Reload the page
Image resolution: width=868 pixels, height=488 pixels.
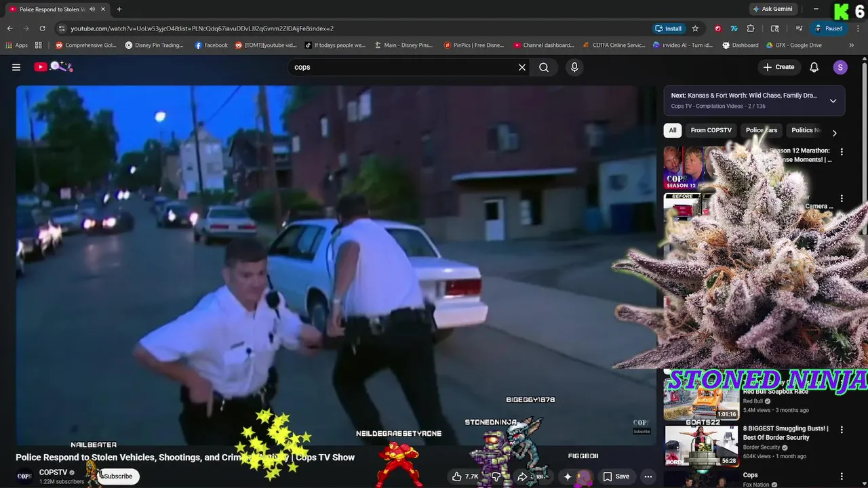[x=42, y=28]
